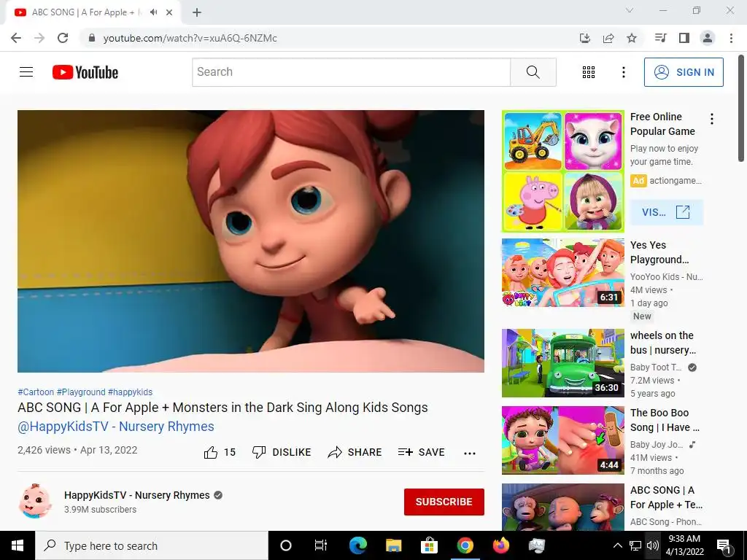Screen dimensions: 747x560
Task: Select the ABC SONG browser tab
Action: click(x=93, y=12)
